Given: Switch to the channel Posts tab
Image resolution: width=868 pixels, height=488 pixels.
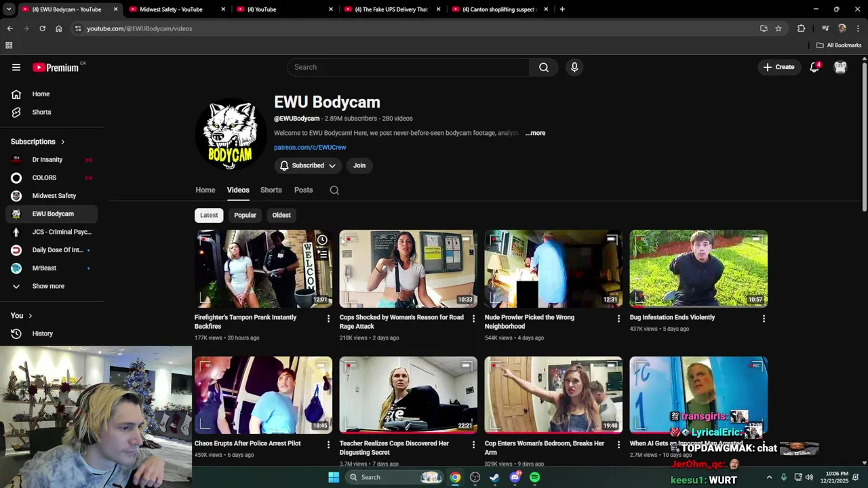Looking at the screenshot, I should click(x=304, y=190).
